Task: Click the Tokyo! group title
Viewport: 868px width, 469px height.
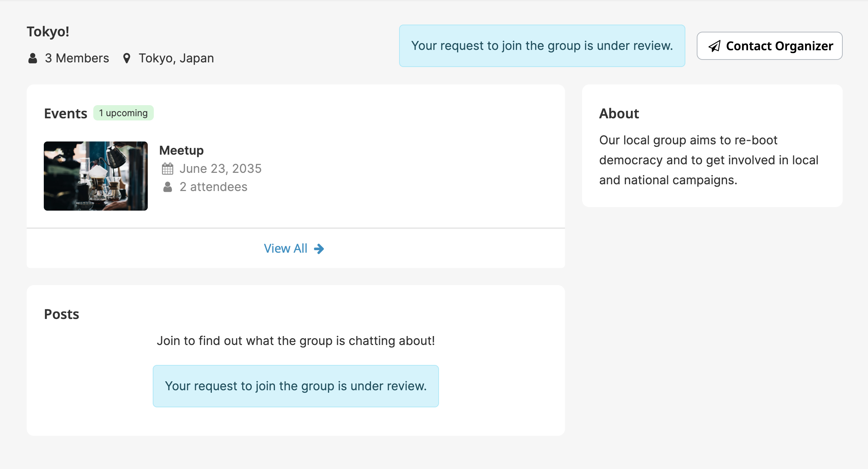Action: tap(48, 32)
